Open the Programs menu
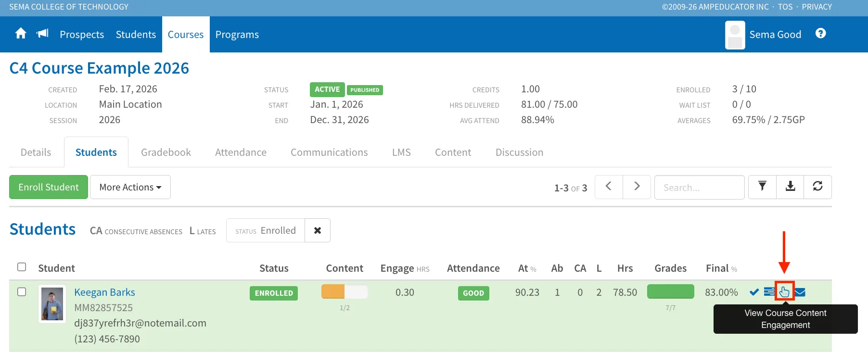 click(x=237, y=35)
